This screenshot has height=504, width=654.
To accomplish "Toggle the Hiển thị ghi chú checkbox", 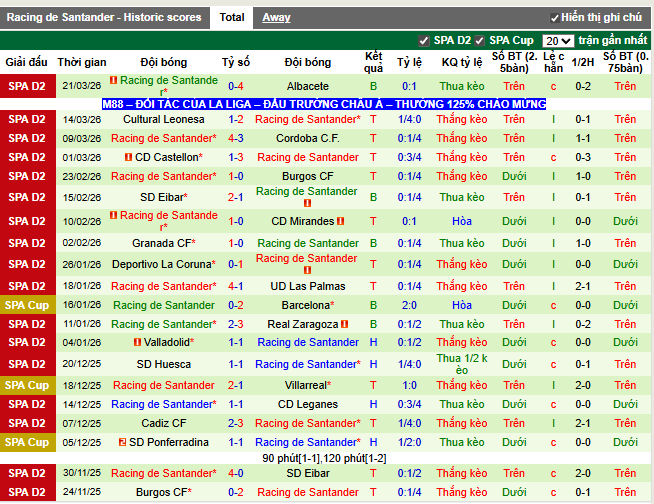I will (x=554, y=18).
